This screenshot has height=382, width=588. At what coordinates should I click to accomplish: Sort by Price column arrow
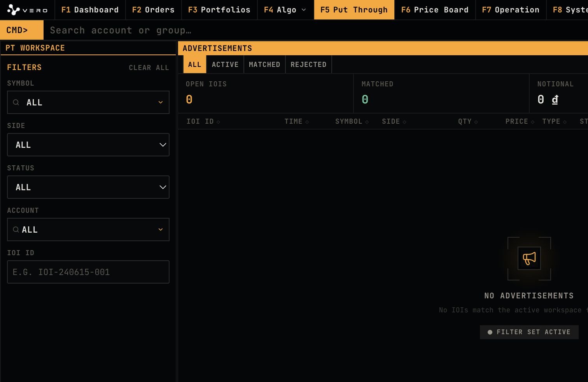point(533,122)
